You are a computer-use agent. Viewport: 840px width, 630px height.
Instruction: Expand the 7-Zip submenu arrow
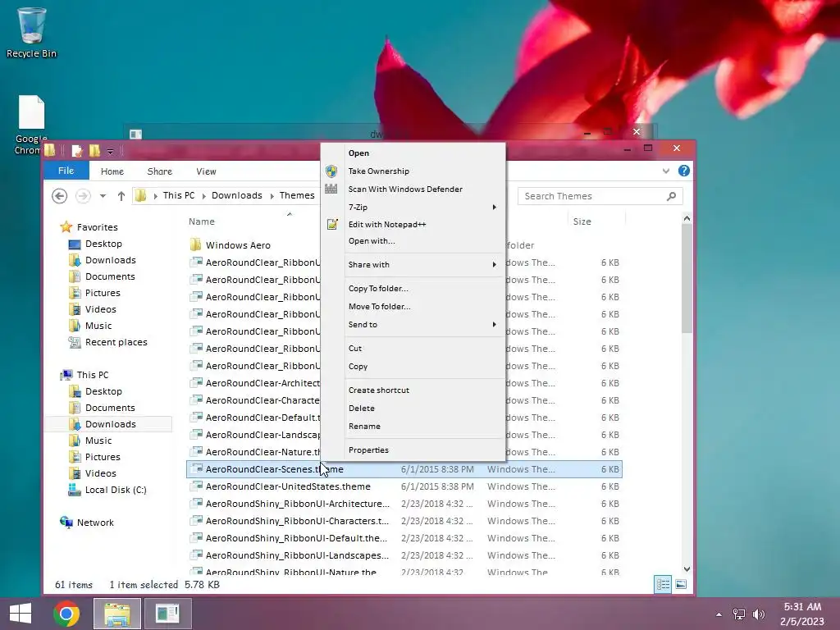pyautogui.click(x=495, y=207)
